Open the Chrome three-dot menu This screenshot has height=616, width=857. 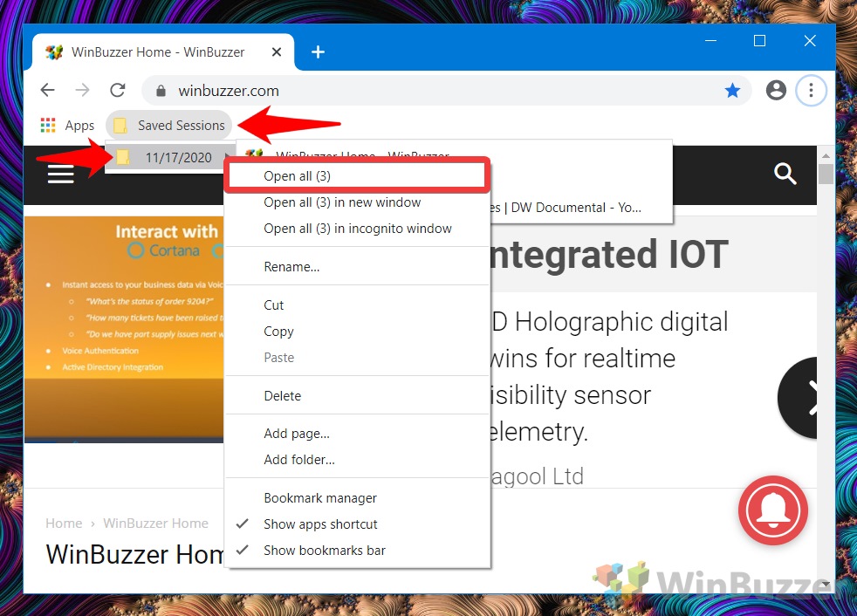811,90
